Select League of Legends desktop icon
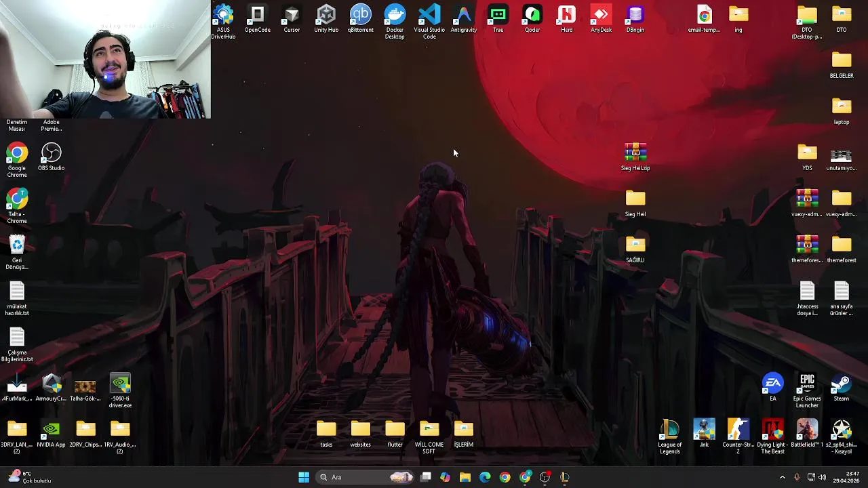Screen dimensions: 868x488 (x=670, y=437)
